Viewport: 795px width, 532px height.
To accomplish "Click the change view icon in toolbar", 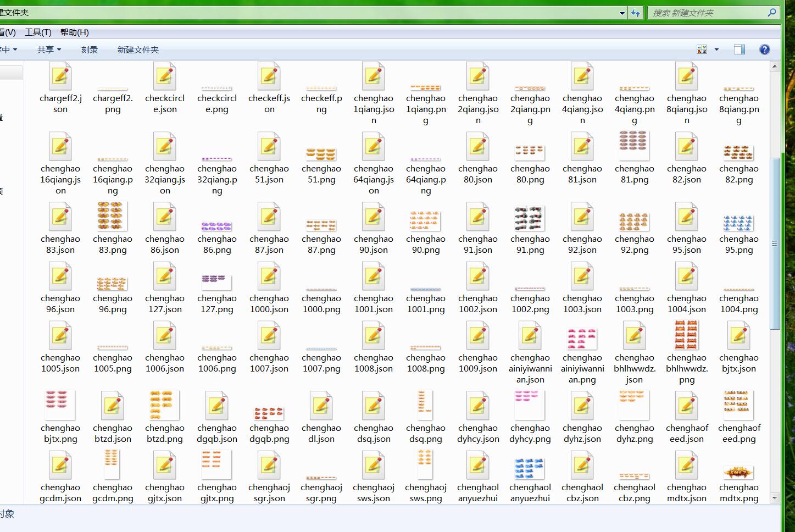I will 702,49.
